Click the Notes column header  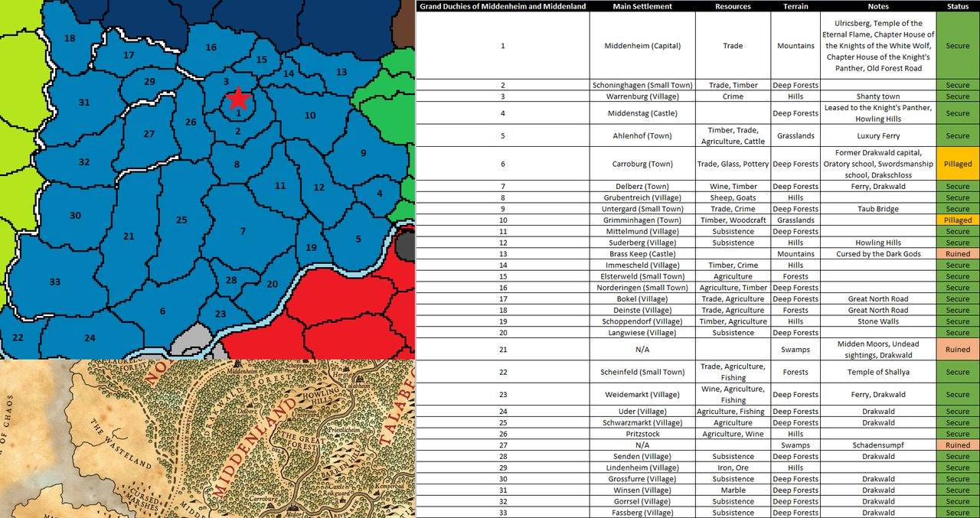[878, 6]
